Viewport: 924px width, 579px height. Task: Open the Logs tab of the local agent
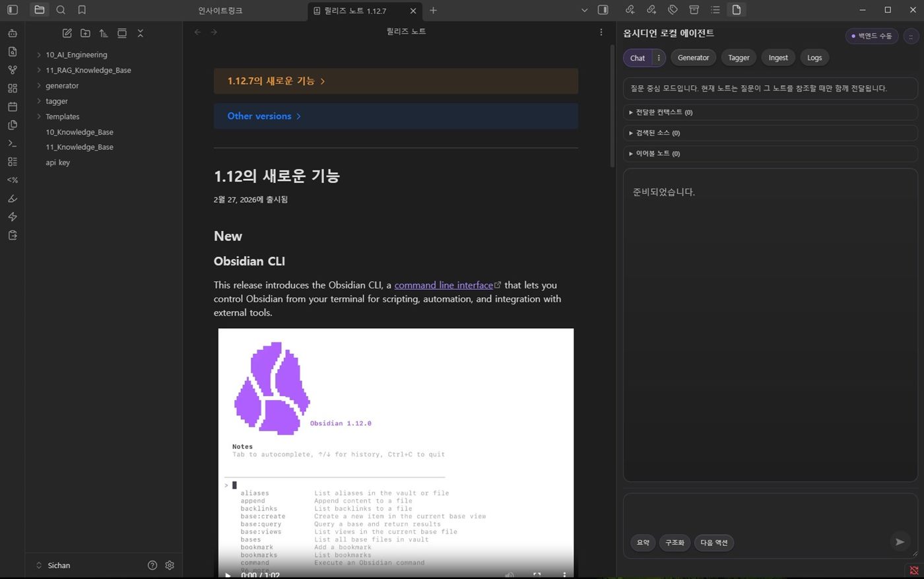[814, 57]
